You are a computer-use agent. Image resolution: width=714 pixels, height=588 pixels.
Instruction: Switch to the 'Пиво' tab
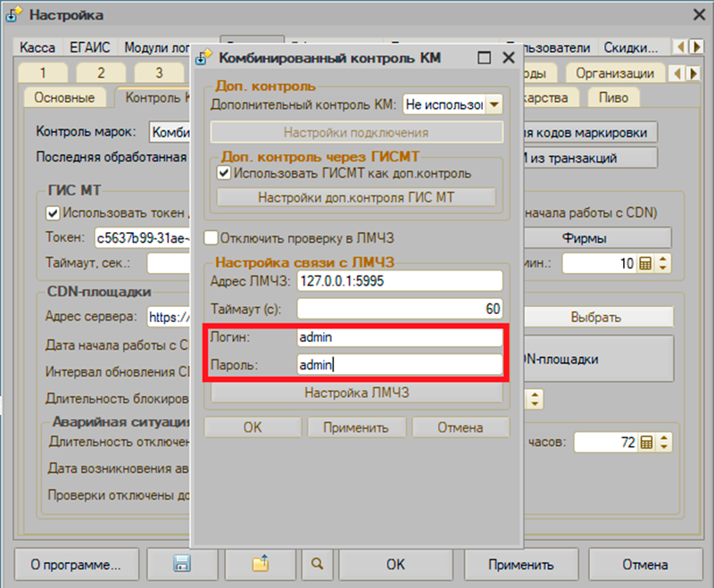tap(614, 96)
